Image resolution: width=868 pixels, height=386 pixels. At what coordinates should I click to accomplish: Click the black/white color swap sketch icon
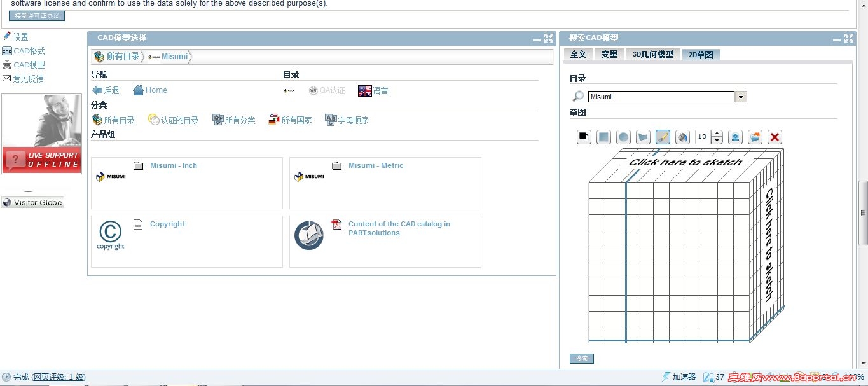coord(584,137)
